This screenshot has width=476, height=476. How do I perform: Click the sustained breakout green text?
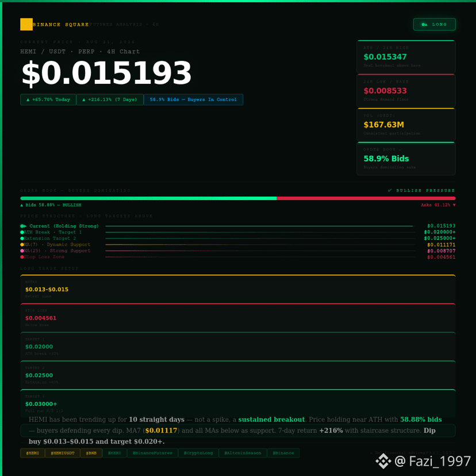pos(271,420)
